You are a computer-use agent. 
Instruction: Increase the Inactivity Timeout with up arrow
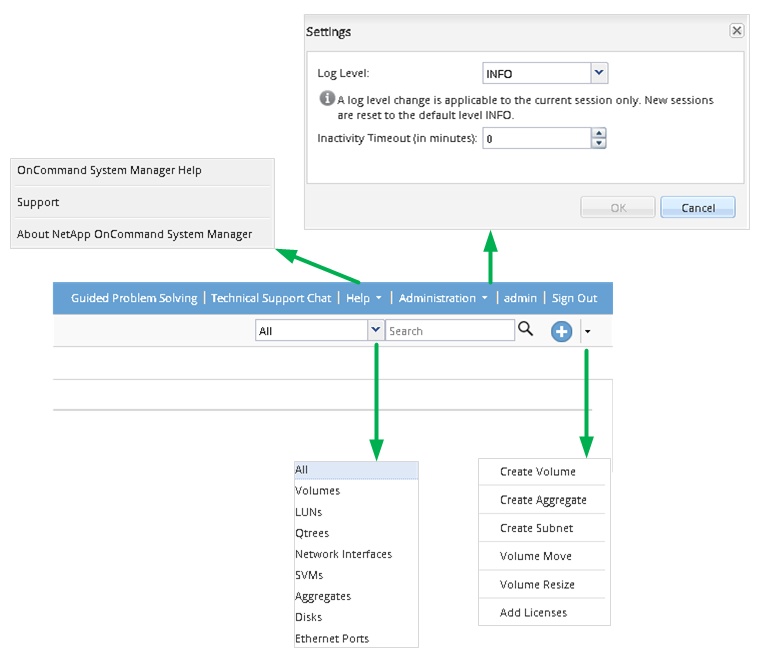599,133
